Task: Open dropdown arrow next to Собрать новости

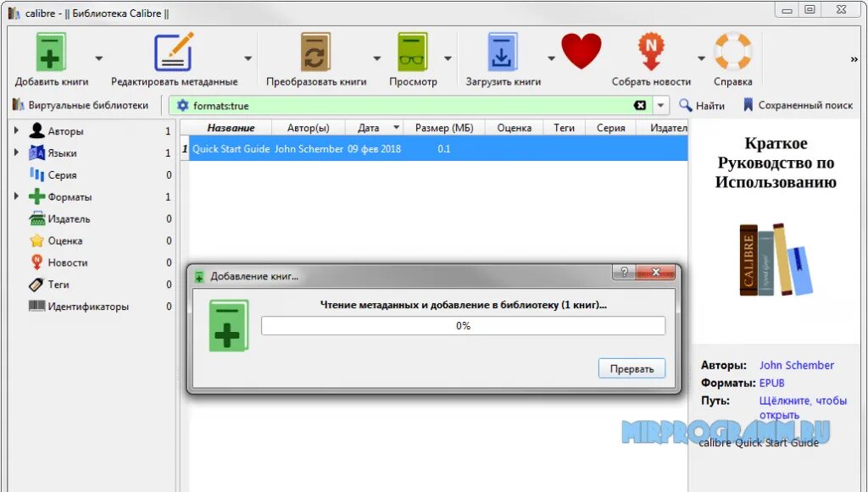Action: tap(701, 58)
